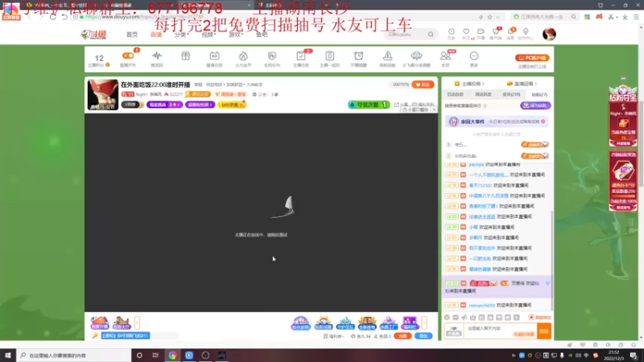
Task: Open the waveform stream code icon
Action: click(157, 58)
